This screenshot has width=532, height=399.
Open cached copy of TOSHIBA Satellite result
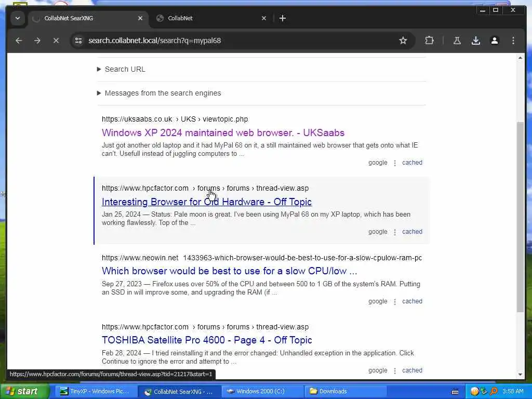(412, 370)
